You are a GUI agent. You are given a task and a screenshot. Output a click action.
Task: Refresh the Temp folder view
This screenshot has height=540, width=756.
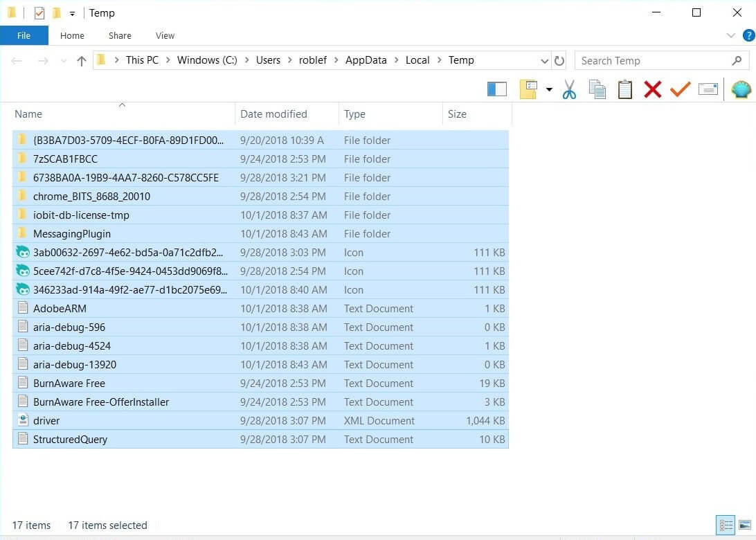pyautogui.click(x=559, y=60)
